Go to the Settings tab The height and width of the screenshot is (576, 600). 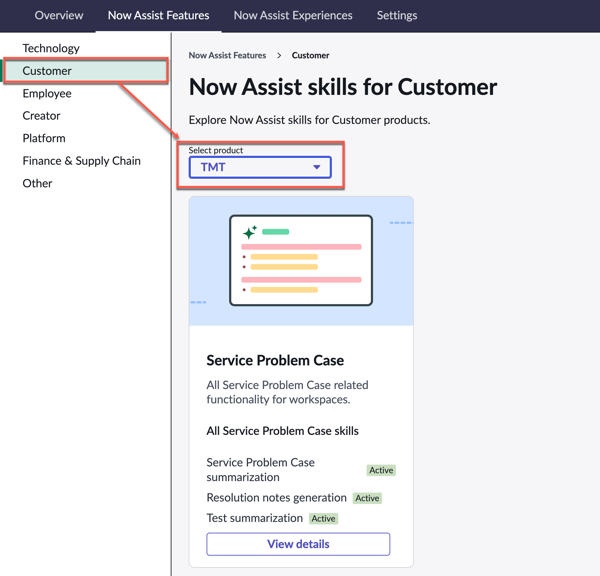(397, 15)
